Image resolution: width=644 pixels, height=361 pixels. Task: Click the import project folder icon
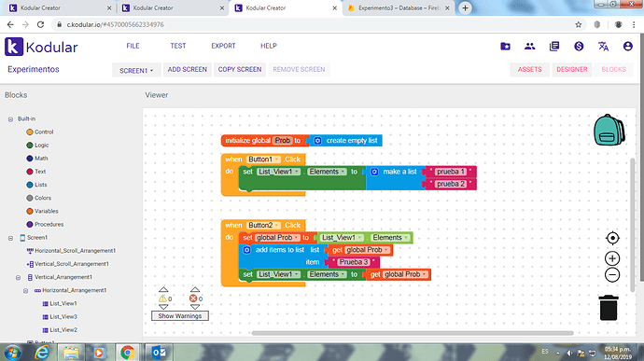click(x=505, y=47)
